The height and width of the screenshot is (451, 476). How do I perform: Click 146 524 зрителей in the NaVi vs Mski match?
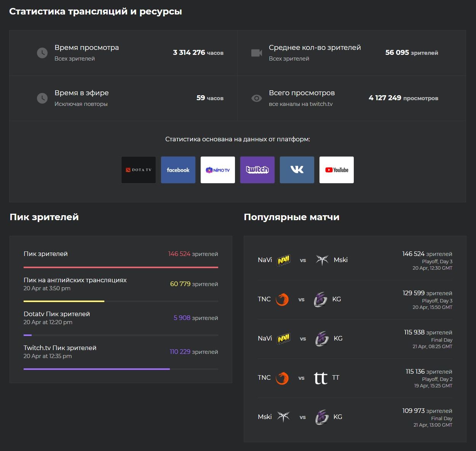click(427, 254)
